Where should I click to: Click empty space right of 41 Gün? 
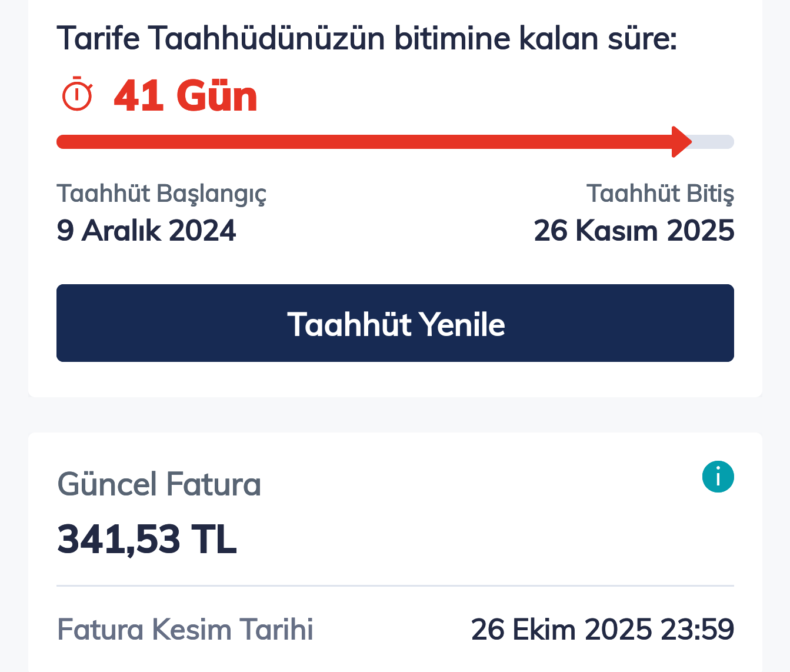click(x=471, y=95)
